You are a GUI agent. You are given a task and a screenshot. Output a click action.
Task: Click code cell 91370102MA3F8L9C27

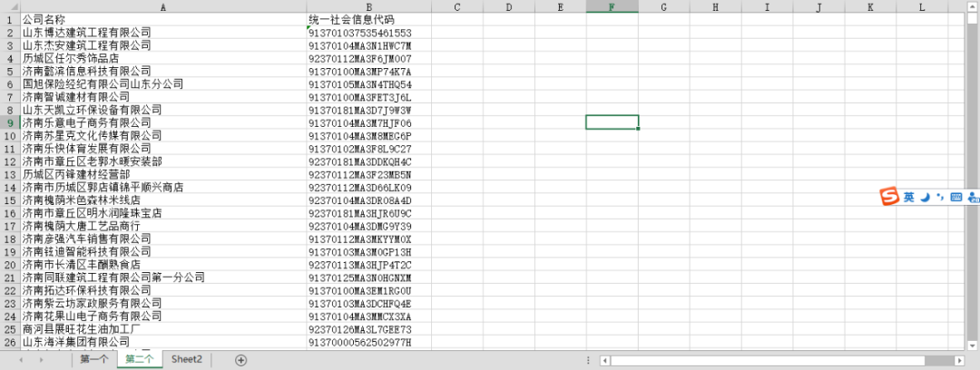click(x=368, y=149)
